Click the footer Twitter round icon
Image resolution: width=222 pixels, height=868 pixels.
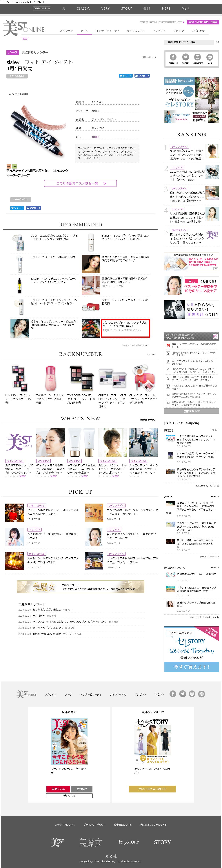point(182,694)
